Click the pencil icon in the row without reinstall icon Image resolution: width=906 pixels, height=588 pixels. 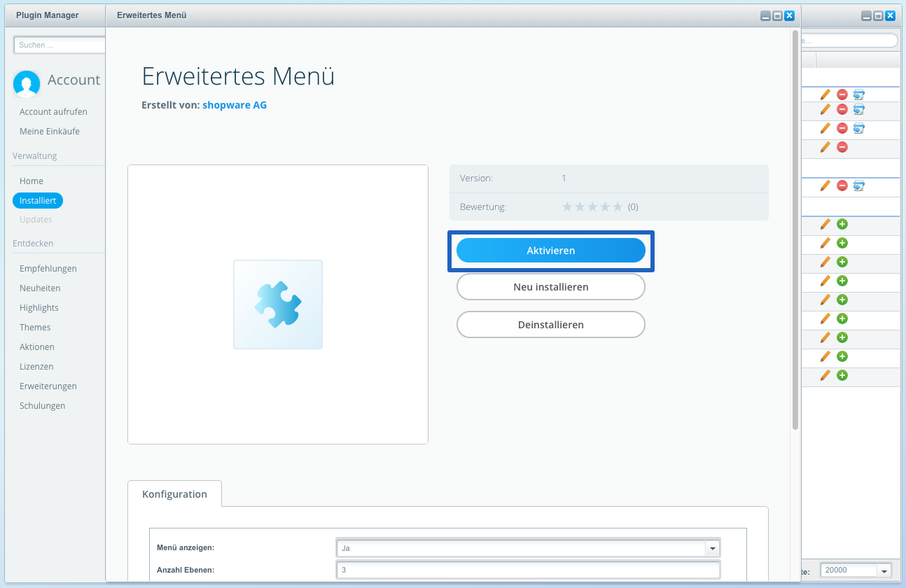point(825,147)
